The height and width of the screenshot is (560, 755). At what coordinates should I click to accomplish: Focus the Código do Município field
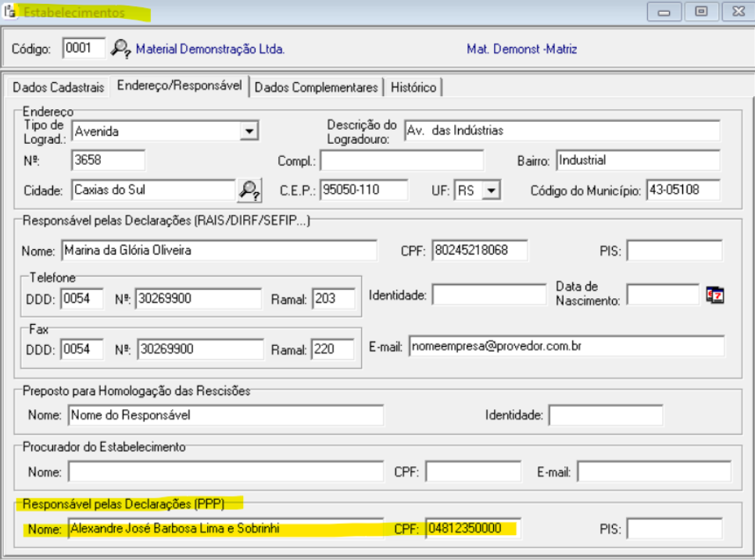[x=682, y=190]
